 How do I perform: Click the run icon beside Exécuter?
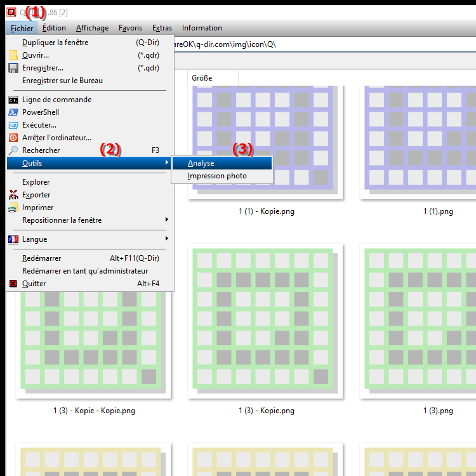[x=13, y=125]
